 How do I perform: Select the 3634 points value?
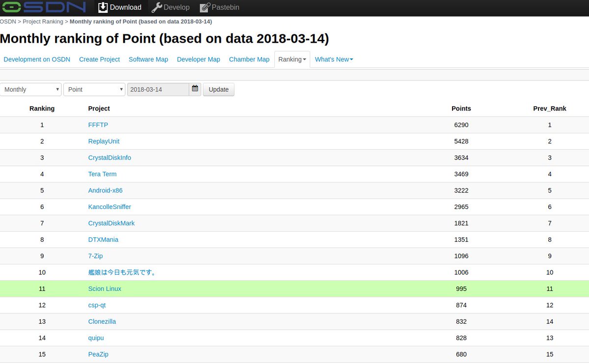point(461,158)
